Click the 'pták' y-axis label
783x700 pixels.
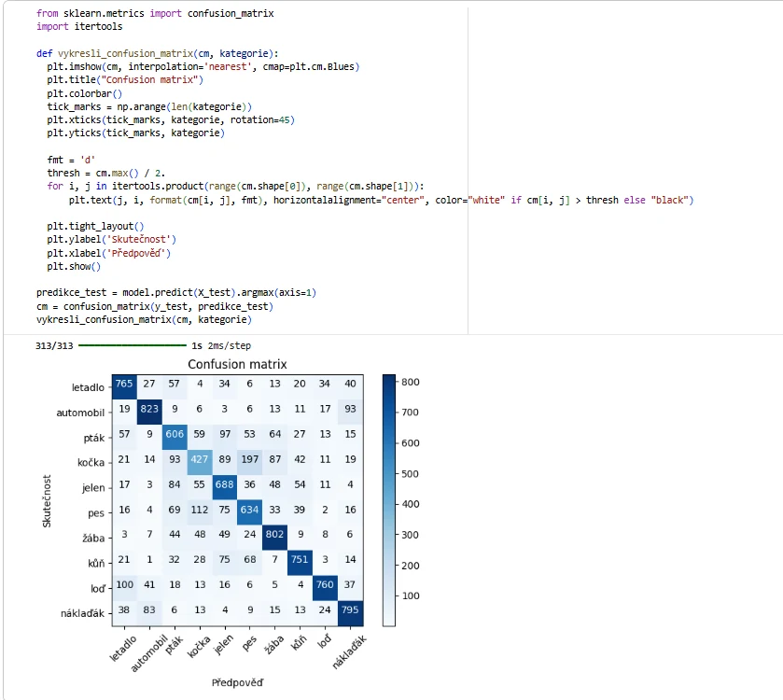click(x=94, y=439)
